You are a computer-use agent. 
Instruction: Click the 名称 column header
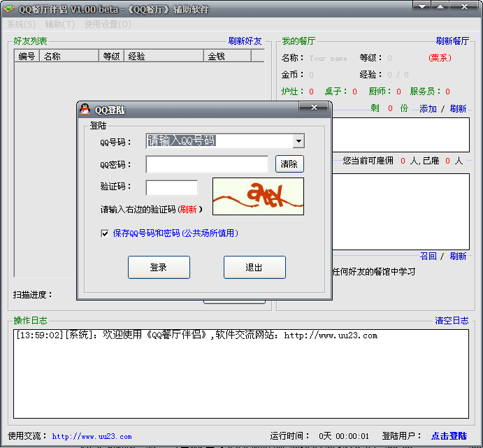pos(69,56)
